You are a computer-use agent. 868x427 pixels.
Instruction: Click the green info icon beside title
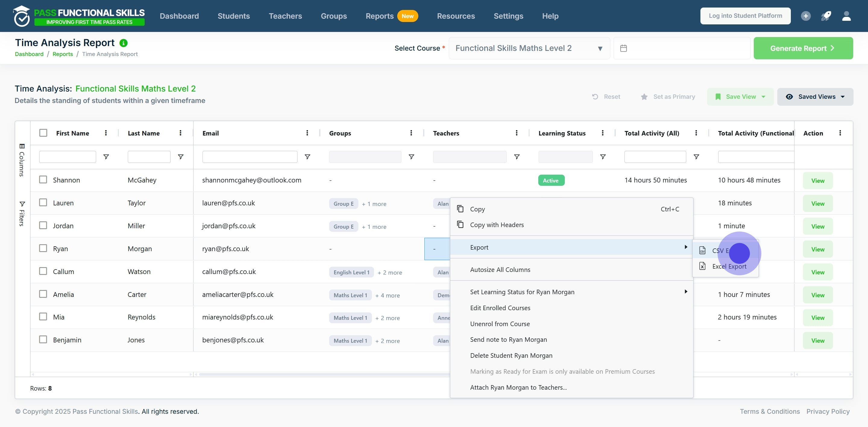coord(124,43)
